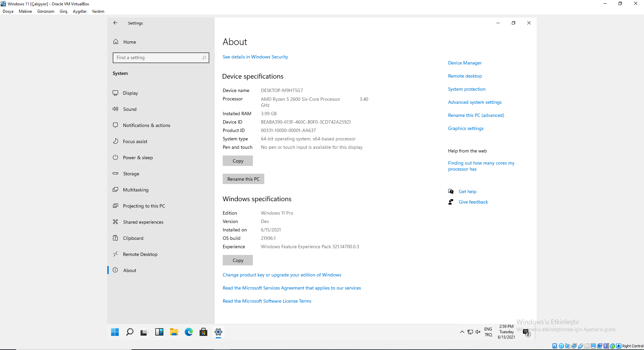Screen dimensions: 644x350
Task: Launch Microsoft Edge from the taskbar
Action: [x=189, y=332]
